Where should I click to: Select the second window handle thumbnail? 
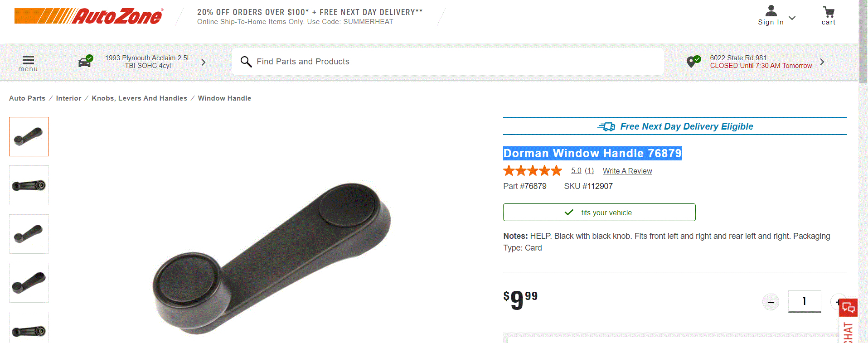[x=29, y=185]
